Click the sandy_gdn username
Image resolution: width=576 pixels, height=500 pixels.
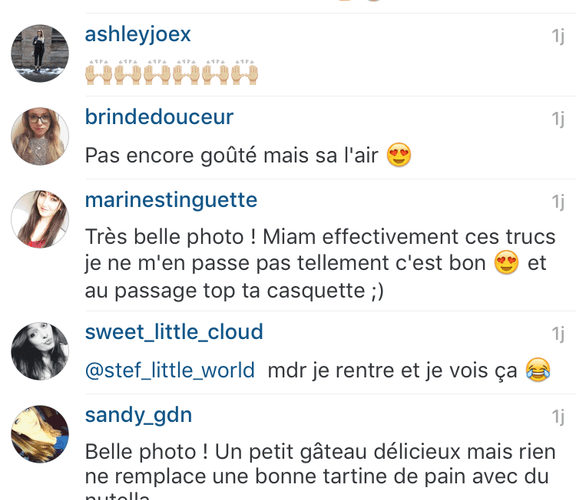tap(138, 416)
